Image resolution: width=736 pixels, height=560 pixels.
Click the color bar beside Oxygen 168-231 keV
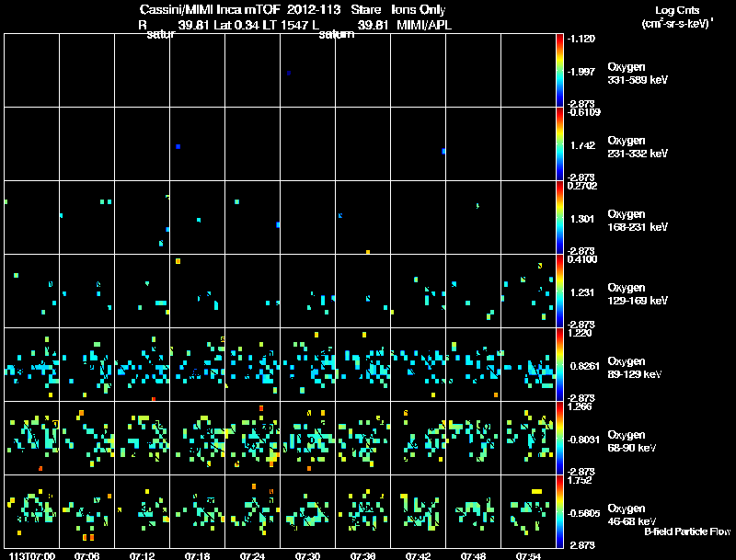[559, 218]
